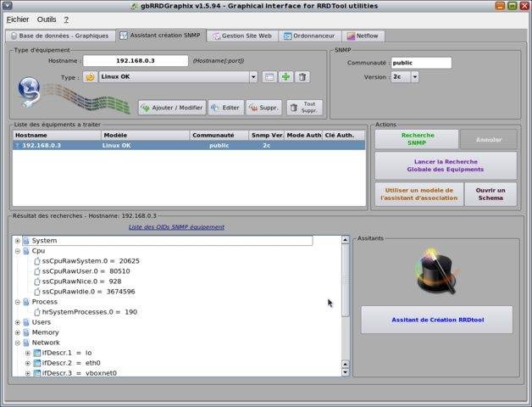This screenshot has width=532, height=407.
Task: Click the green plus icon to add type
Action: (x=285, y=77)
